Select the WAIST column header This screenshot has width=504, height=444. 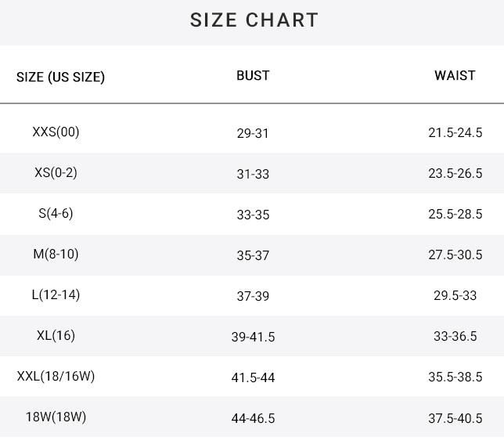455,75
